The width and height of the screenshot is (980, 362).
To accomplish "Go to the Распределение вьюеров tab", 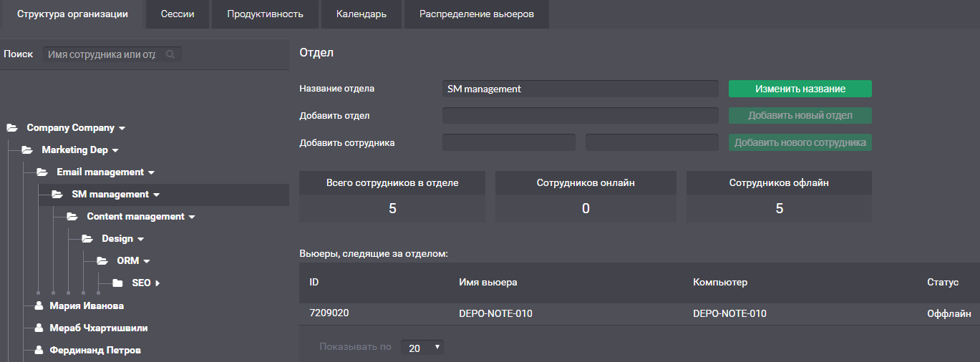I will [x=476, y=14].
